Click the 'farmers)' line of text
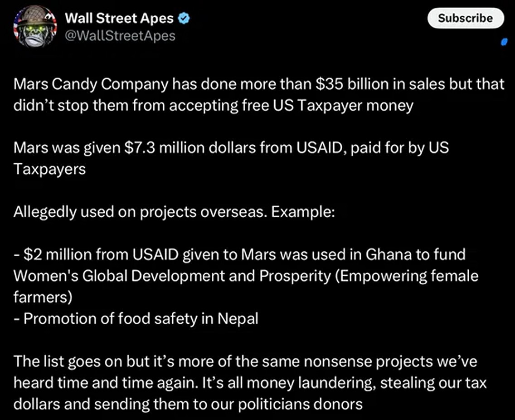This screenshot has width=515, height=420. pyautogui.click(x=43, y=297)
